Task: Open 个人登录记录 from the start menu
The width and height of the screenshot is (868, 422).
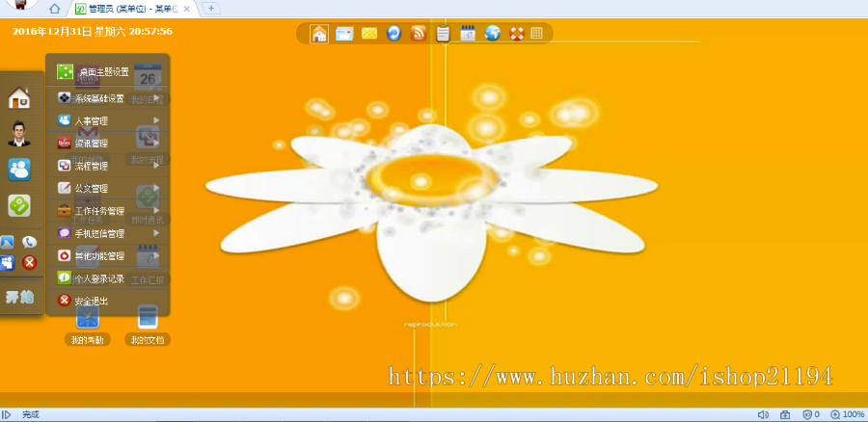Action: (107, 278)
